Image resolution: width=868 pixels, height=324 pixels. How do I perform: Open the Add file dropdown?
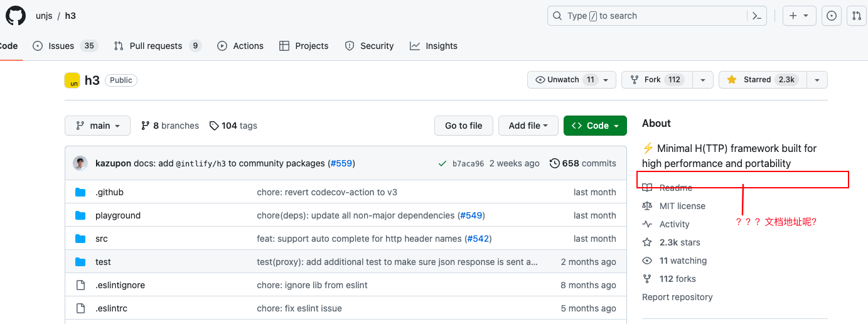coord(528,126)
